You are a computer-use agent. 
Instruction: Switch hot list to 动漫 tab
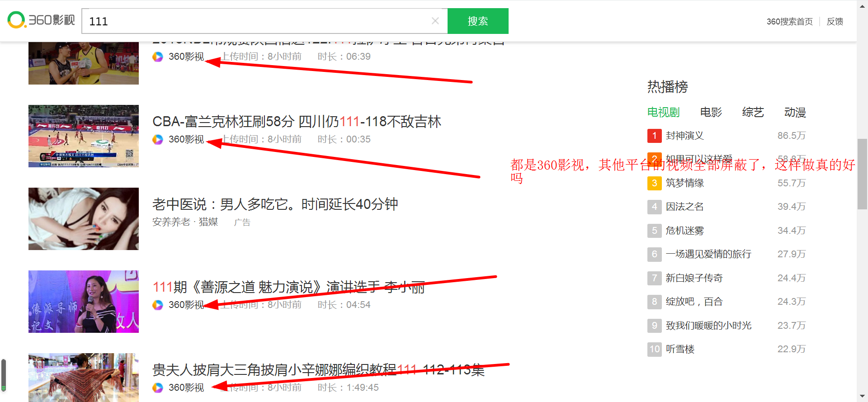[x=795, y=112]
